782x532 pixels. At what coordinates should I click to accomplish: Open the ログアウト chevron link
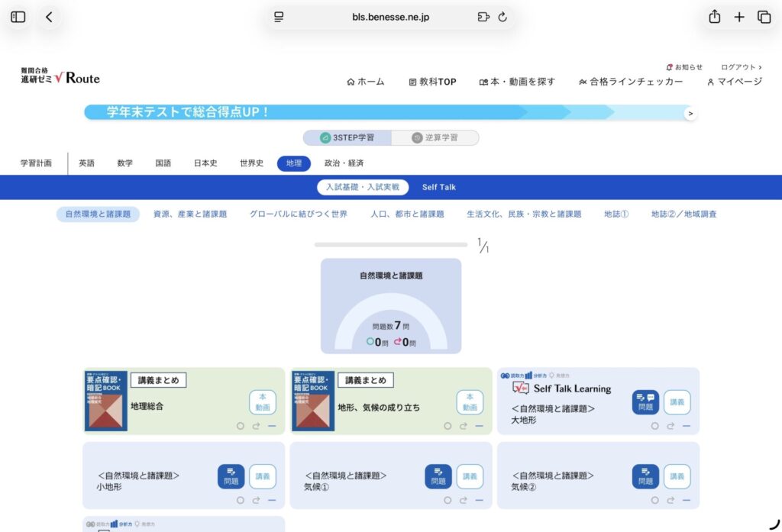click(x=741, y=67)
